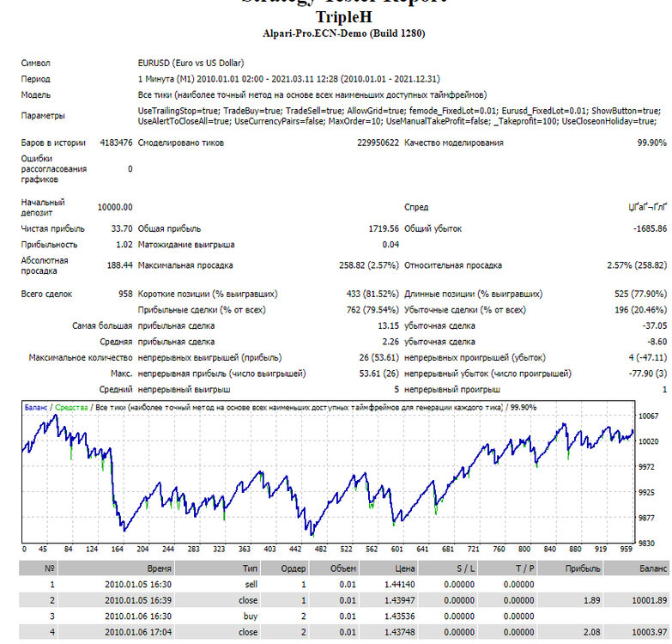Click the Модель row value Все тики

point(312,94)
